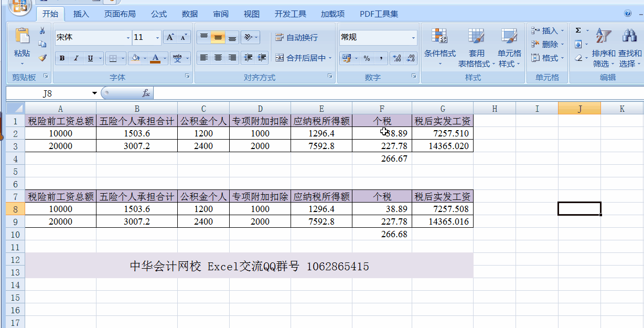Click the phonetic guide wén icon

coord(177,58)
